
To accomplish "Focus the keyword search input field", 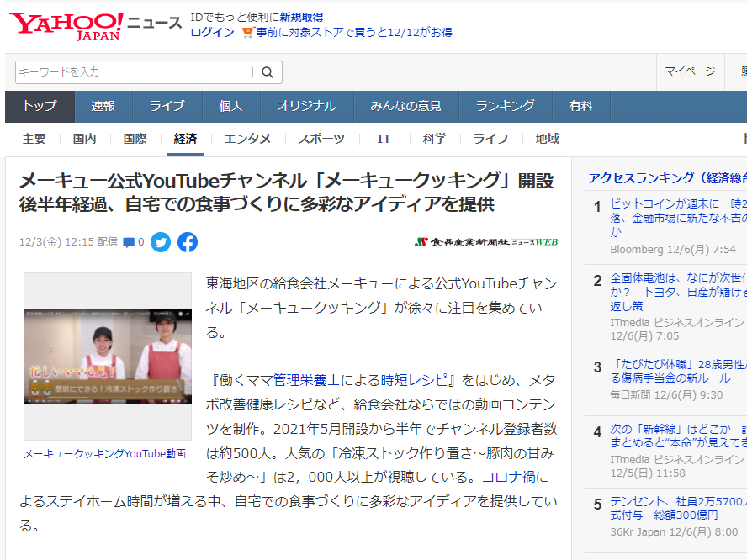I will (134, 72).
